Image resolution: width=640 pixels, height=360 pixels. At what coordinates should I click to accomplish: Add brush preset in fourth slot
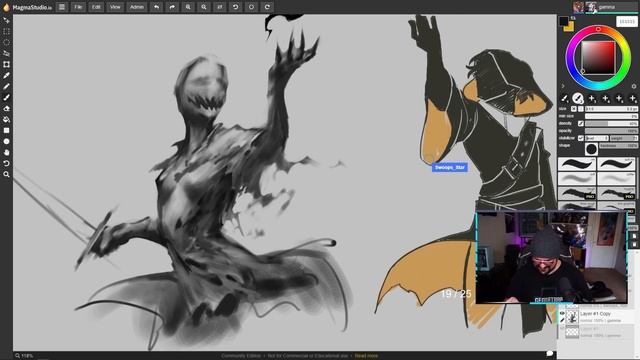(x=606, y=98)
